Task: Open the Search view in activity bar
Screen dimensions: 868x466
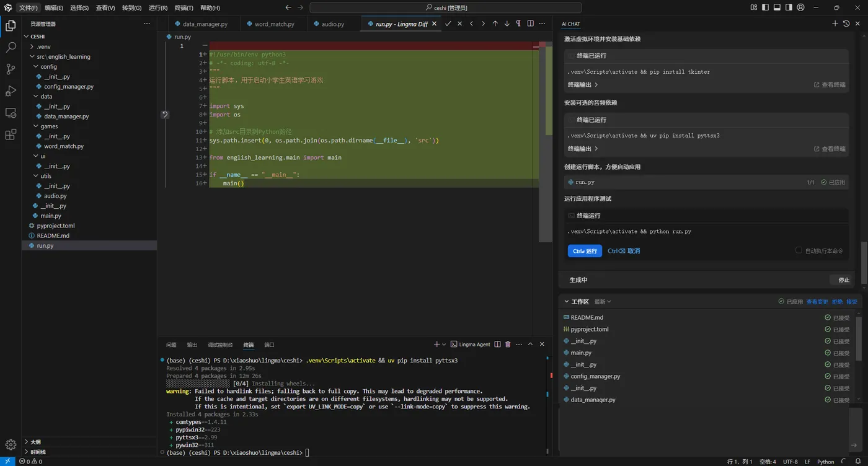Action: click(11, 47)
